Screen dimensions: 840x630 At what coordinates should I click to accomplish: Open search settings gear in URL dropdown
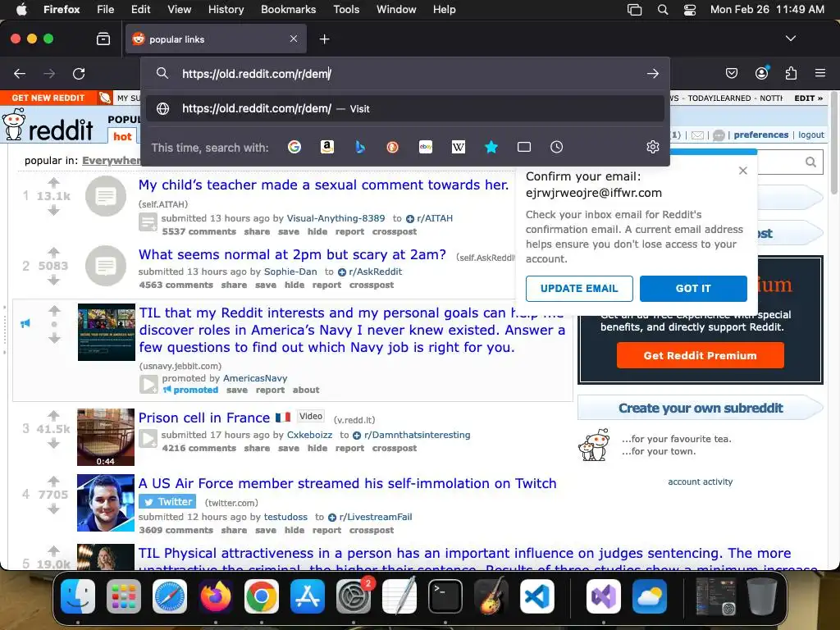(x=652, y=147)
